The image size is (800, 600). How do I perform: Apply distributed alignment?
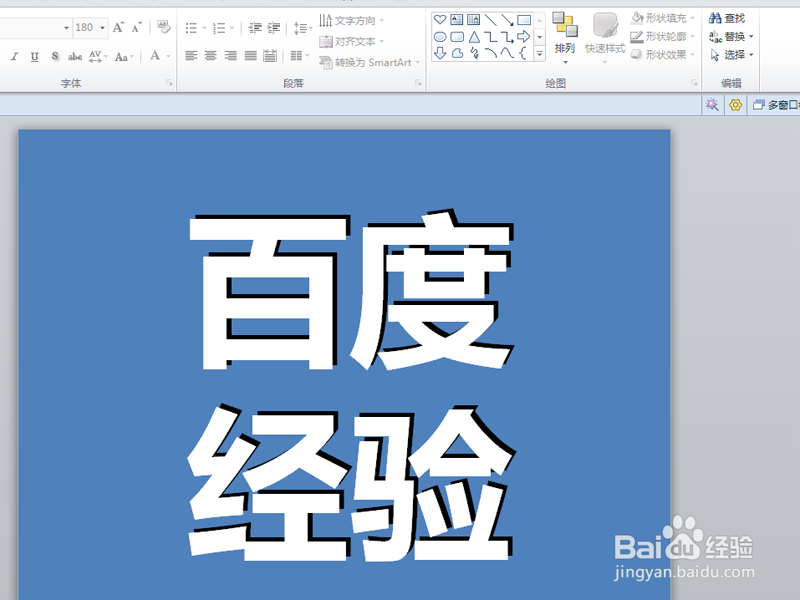pos(270,56)
